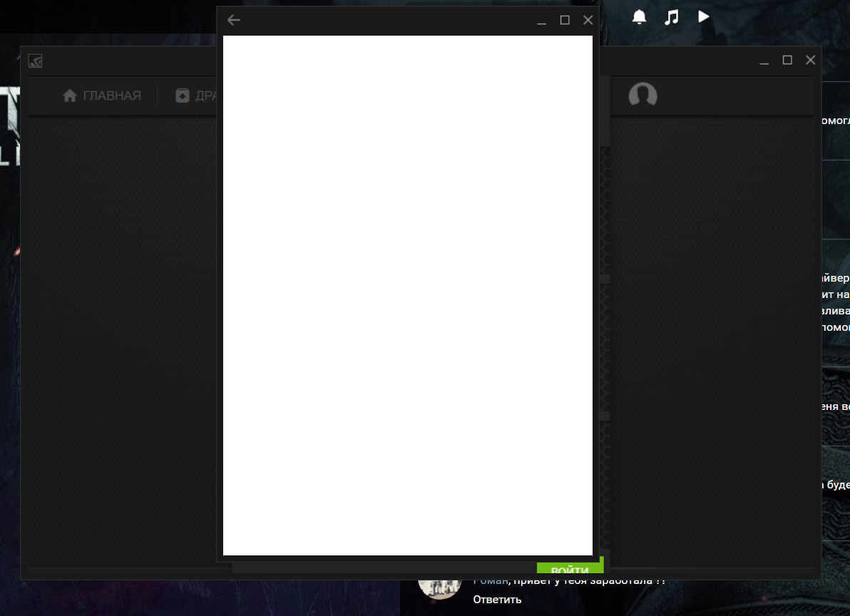Close the GeForce Experience main window

[x=811, y=60]
